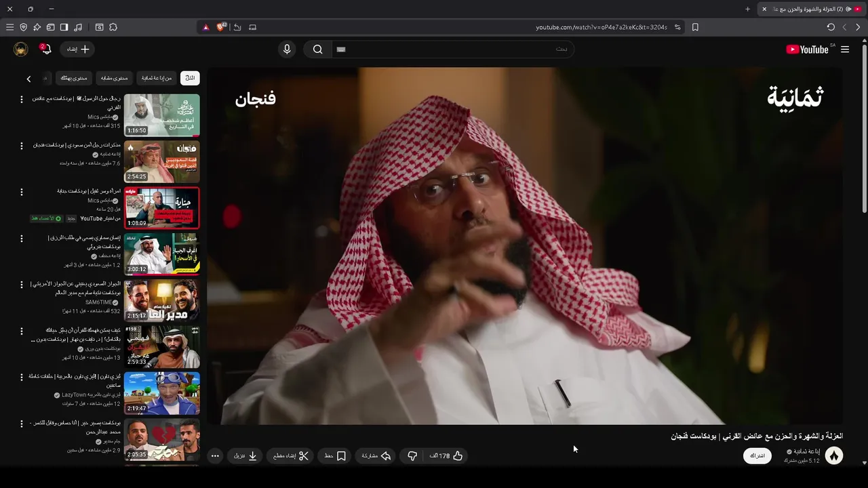Open the extensions puzzle icon
868x488 pixels.
(x=113, y=27)
